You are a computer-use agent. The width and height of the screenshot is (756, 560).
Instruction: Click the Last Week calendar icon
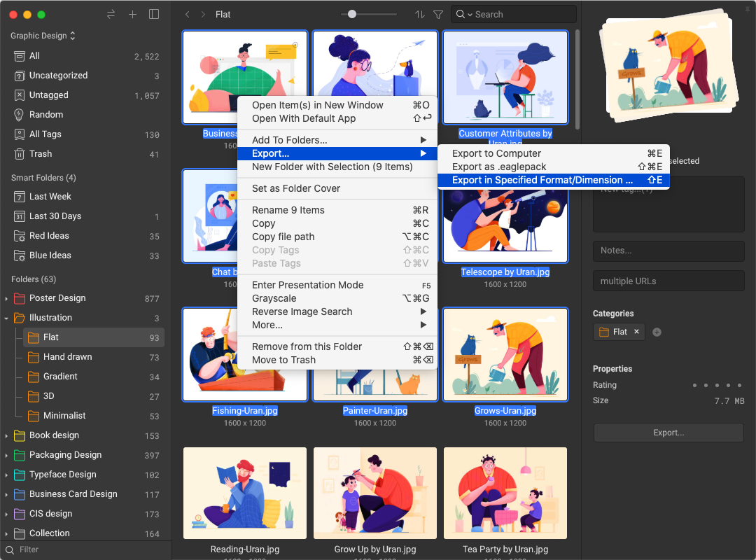coord(20,197)
